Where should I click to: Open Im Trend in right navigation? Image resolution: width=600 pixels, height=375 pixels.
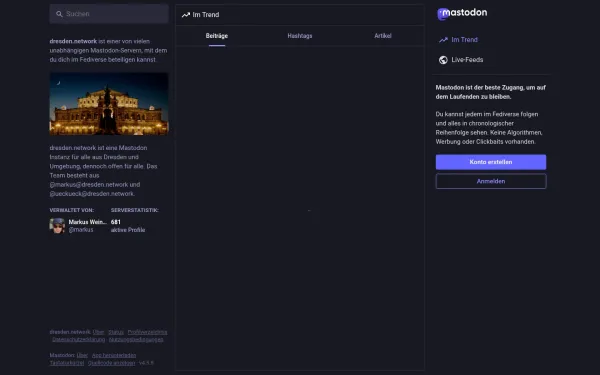click(458, 40)
